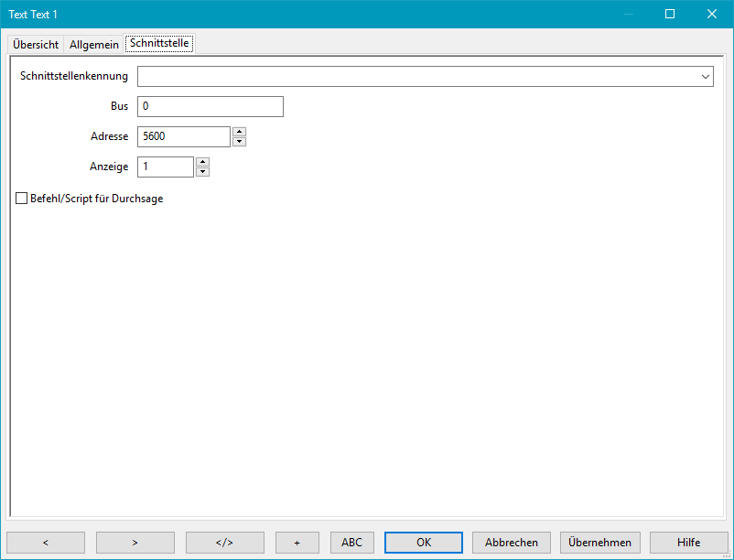Image resolution: width=734 pixels, height=560 pixels.
Task: Cancel with the Abbrechen button
Action: 512,543
